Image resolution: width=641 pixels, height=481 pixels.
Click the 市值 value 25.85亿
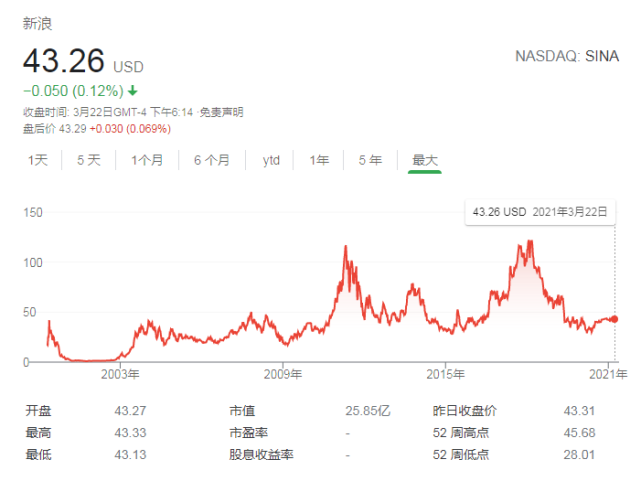[x=366, y=411]
